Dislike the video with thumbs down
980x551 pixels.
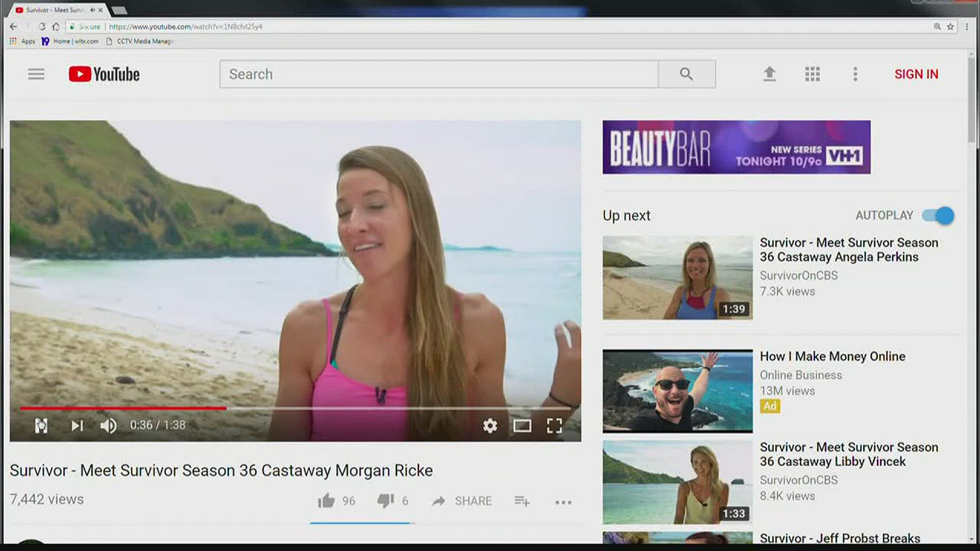point(385,501)
